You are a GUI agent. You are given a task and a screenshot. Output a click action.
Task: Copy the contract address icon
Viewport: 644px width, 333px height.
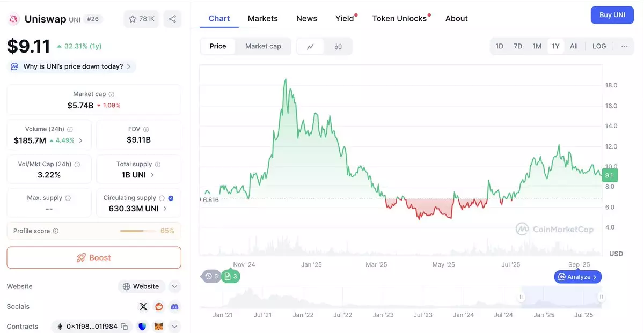point(125,327)
